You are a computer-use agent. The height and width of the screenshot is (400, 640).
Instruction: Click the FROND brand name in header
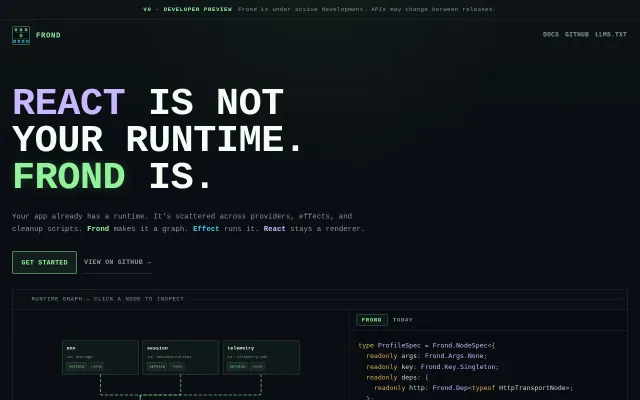(48, 35)
